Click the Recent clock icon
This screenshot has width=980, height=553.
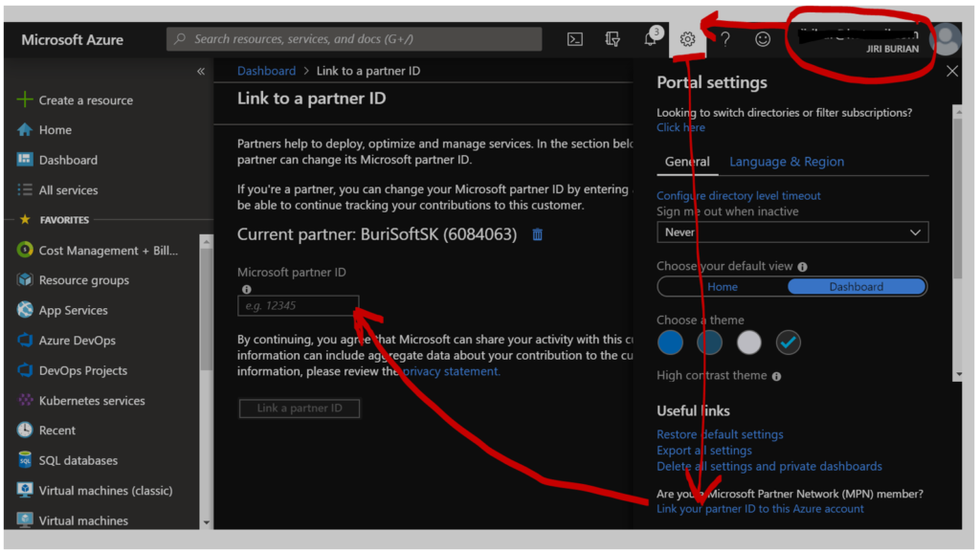pyautogui.click(x=25, y=430)
